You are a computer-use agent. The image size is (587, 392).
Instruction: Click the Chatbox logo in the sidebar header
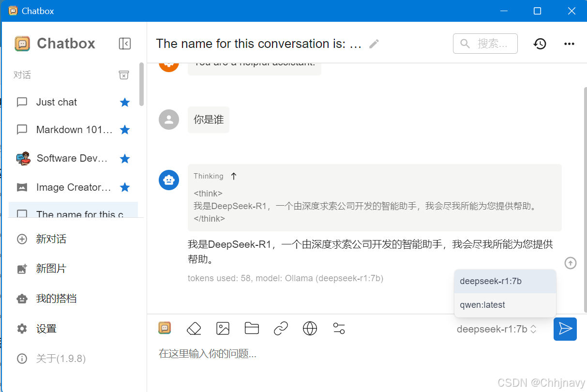22,44
